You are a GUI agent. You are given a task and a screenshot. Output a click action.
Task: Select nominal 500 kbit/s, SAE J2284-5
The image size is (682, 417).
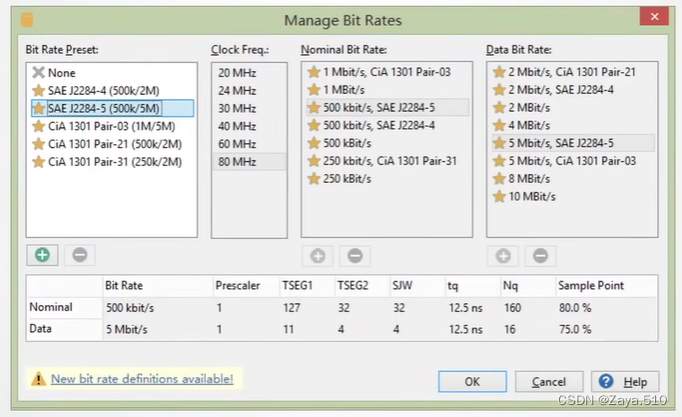tap(387, 107)
